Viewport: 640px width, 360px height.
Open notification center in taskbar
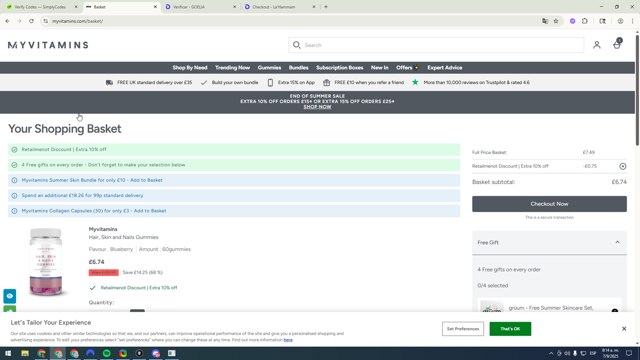tap(629, 353)
